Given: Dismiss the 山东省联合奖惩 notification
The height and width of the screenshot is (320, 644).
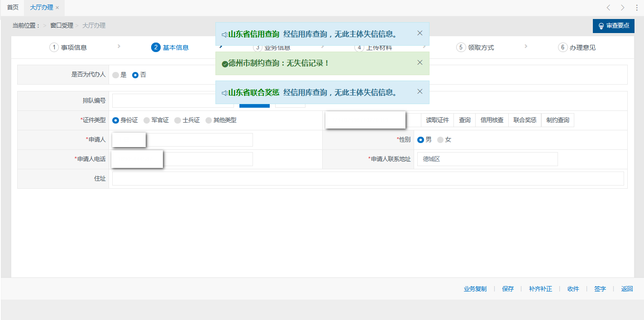Looking at the screenshot, I should point(420,91).
